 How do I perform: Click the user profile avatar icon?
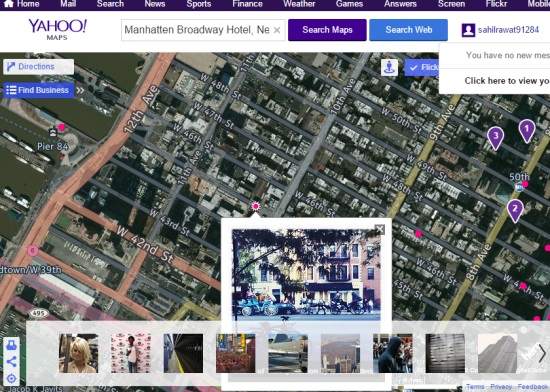tap(468, 30)
